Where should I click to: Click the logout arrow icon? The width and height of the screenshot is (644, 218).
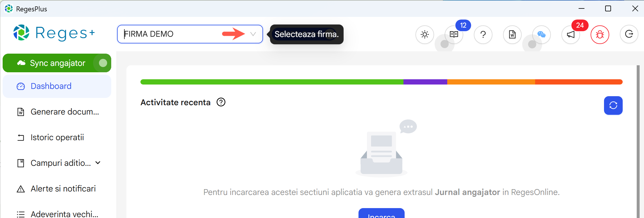629,34
